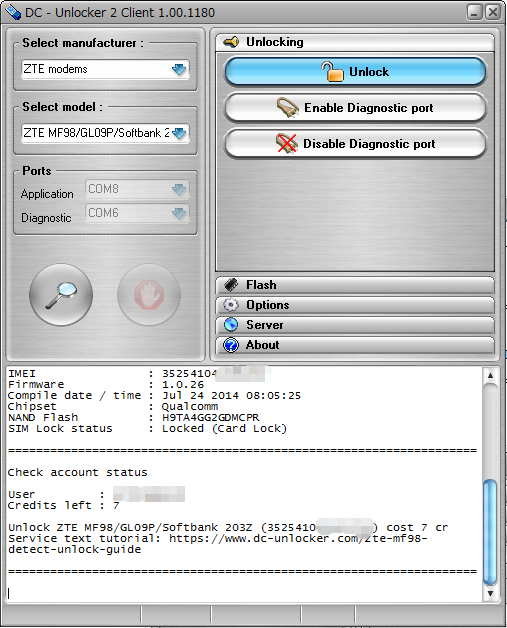The width and height of the screenshot is (507, 628).
Task: Close the DC-Unlocker window
Action: [x=493, y=12]
